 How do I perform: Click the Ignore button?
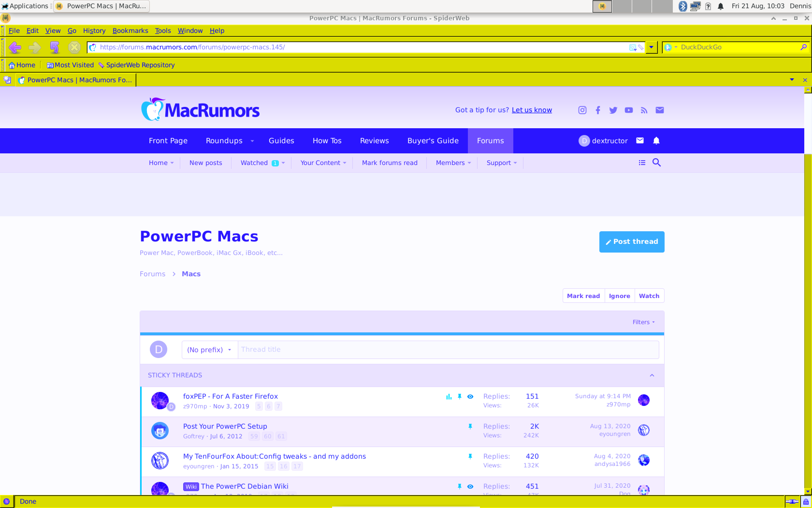pos(620,296)
